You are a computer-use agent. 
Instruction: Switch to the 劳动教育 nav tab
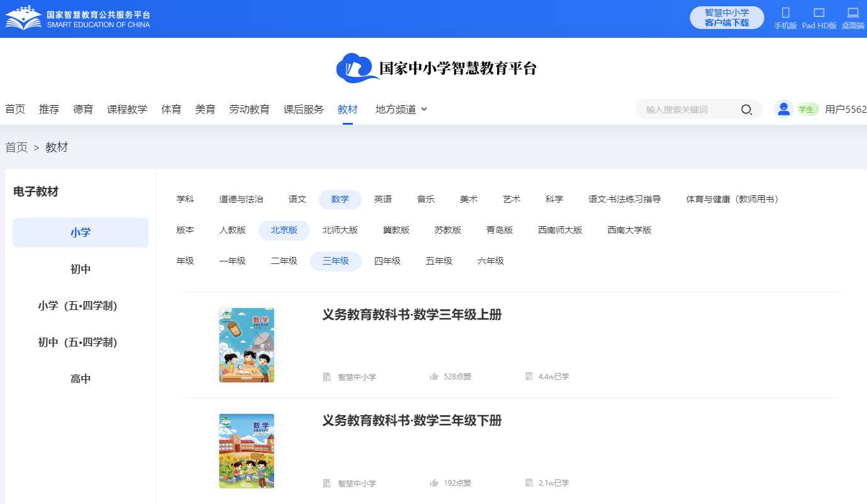coord(249,109)
